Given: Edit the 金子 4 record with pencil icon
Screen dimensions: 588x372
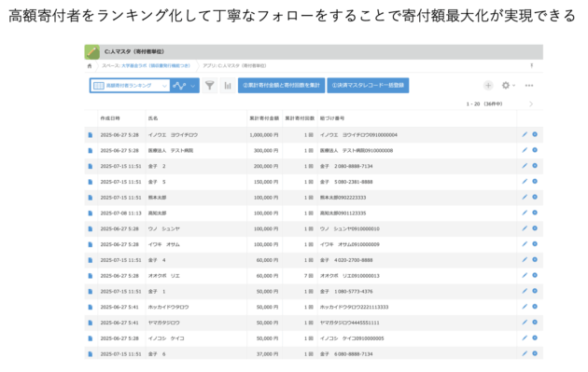Looking at the screenshot, I should click(525, 259).
